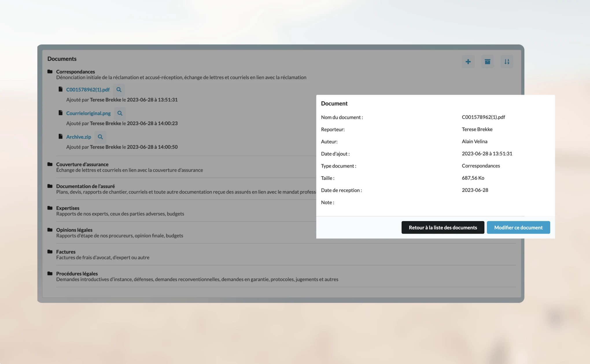Click file icon beside Archive.zip
This screenshot has height=364, width=590.
coord(60,136)
